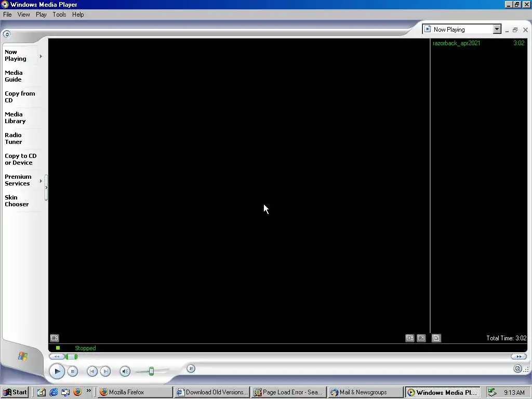Minimize the inner player frame
Screen dimensions: 532x399
[507, 30]
